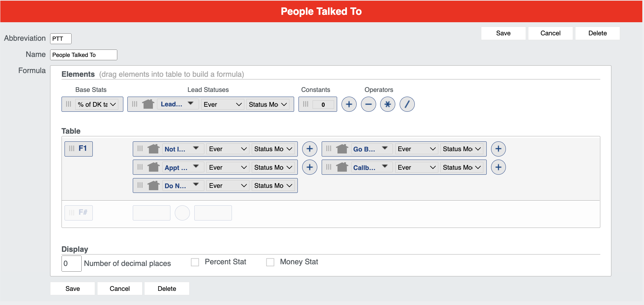Click the house icon in the Callb... row
The height and width of the screenshot is (305, 644).
[x=342, y=167]
